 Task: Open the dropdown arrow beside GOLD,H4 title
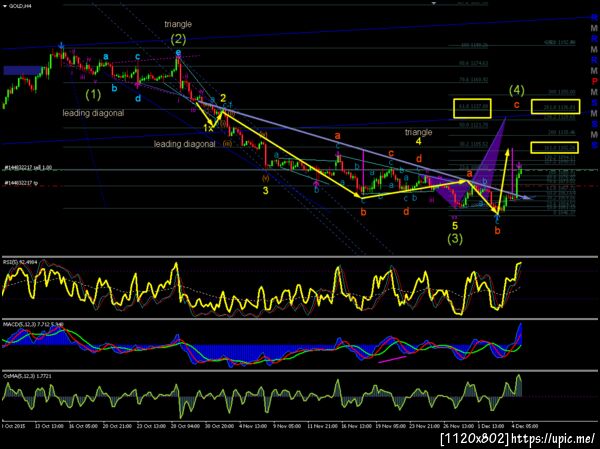pyautogui.click(x=5, y=6)
